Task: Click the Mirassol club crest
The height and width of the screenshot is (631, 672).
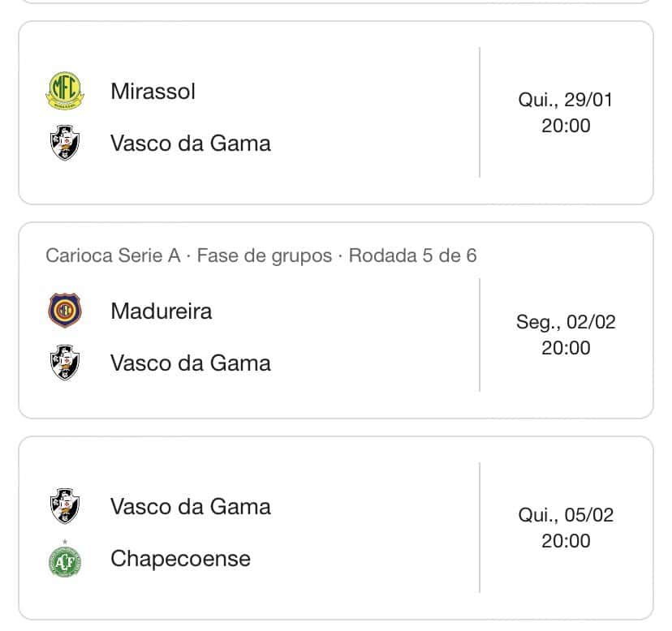Action: [65, 91]
